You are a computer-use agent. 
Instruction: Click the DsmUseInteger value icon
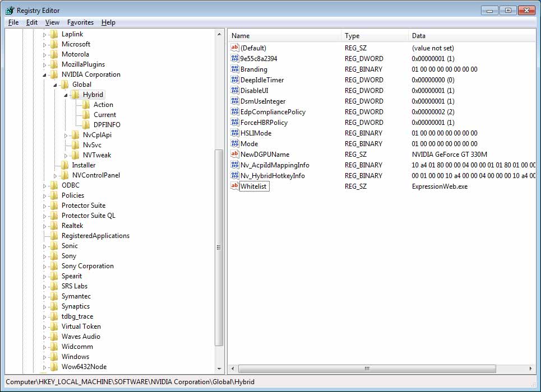[234, 101]
